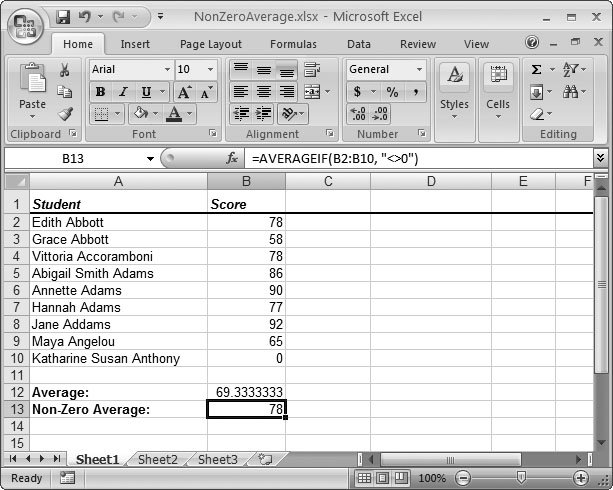The image size is (613, 490).
Task: Click the Cut scissors icon
Action: pyautogui.click(x=65, y=70)
